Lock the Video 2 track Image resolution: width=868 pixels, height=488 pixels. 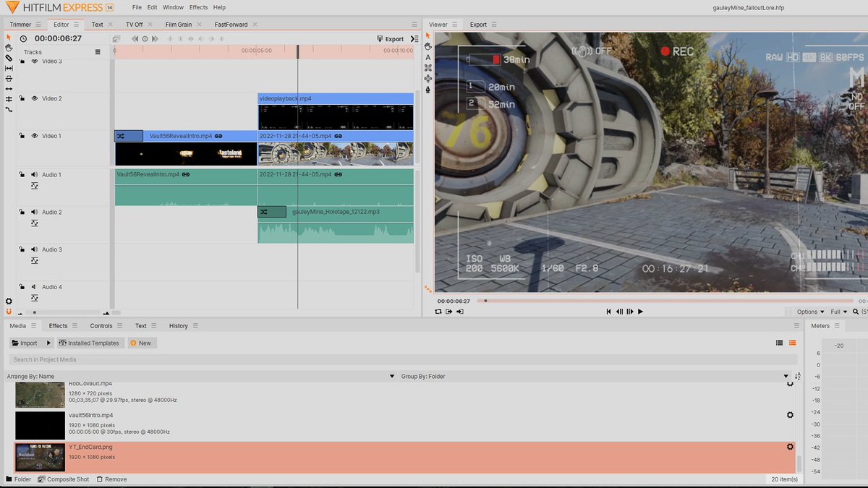click(x=22, y=98)
